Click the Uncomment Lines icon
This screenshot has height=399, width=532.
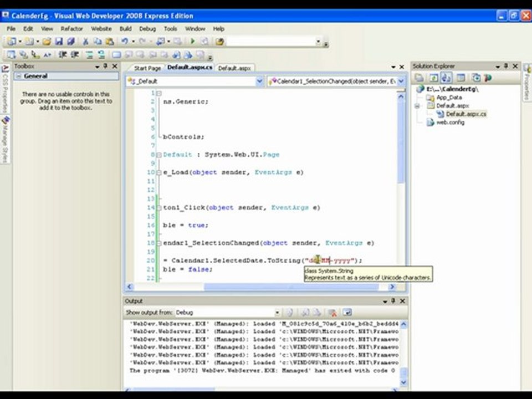click(101, 55)
